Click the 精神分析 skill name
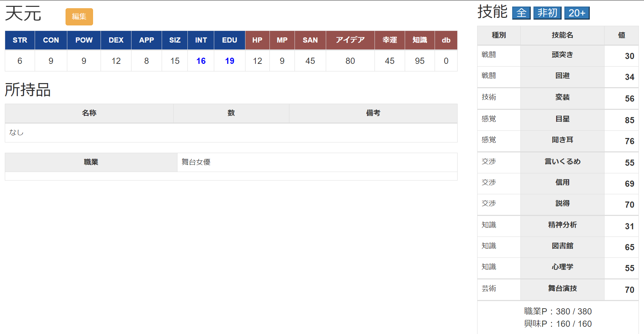The height and width of the screenshot is (334, 644). (x=562, y=225)
